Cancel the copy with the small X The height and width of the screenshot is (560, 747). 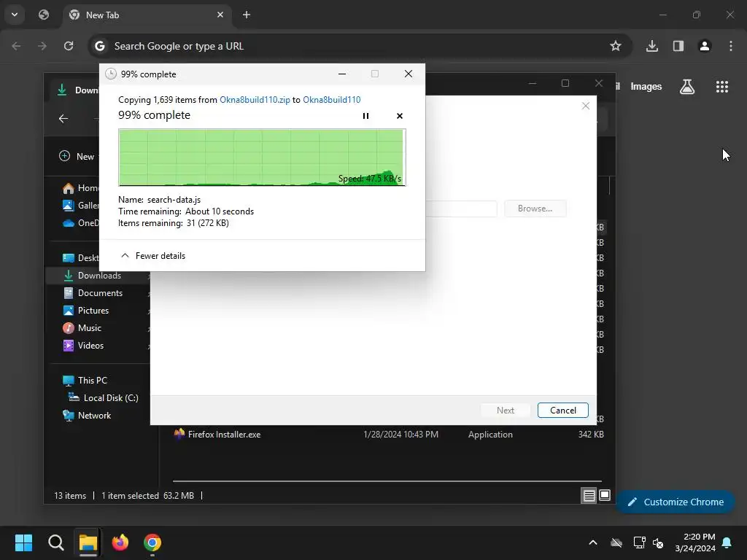(400, 116)
